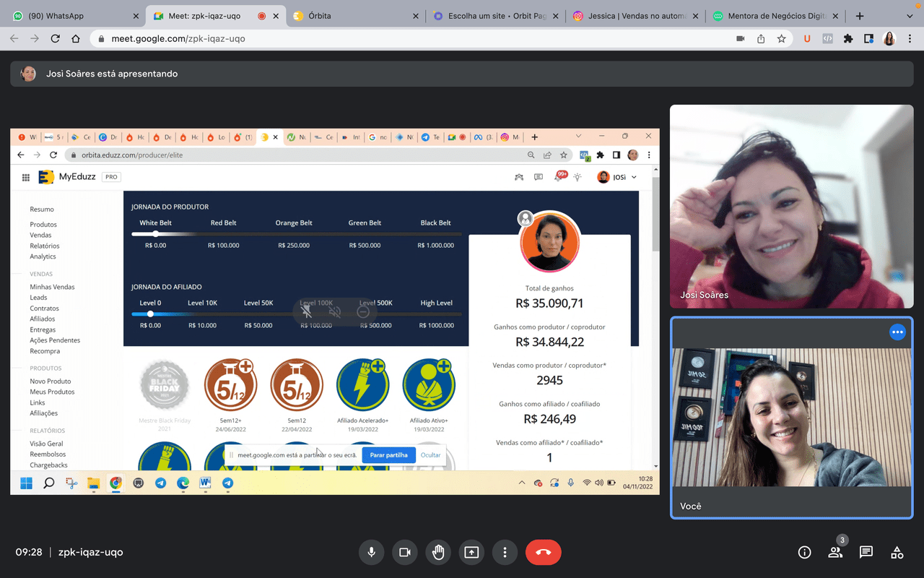Click the Jornada do Produtor progress slider
The image size is (924, 578).
(297, 234)
